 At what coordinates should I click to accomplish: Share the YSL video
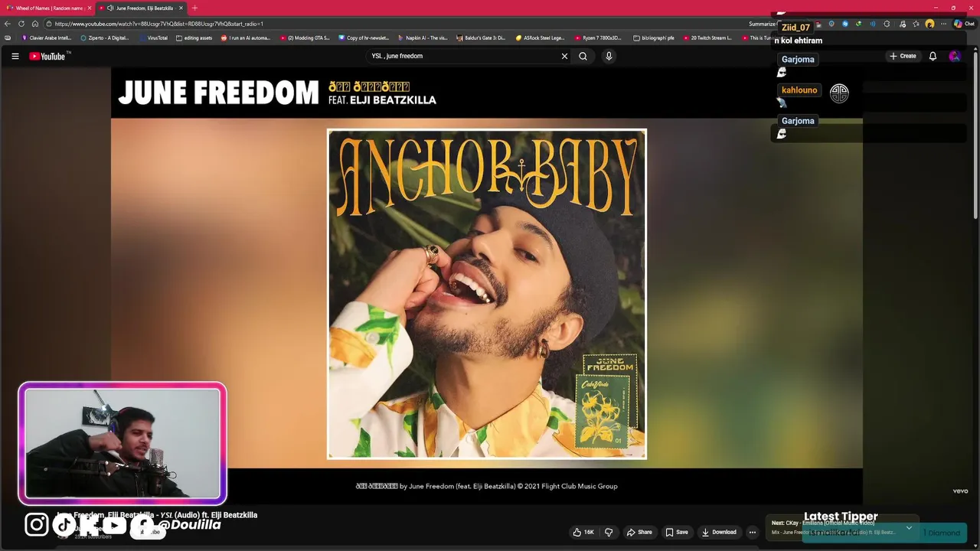coord(639,532)
